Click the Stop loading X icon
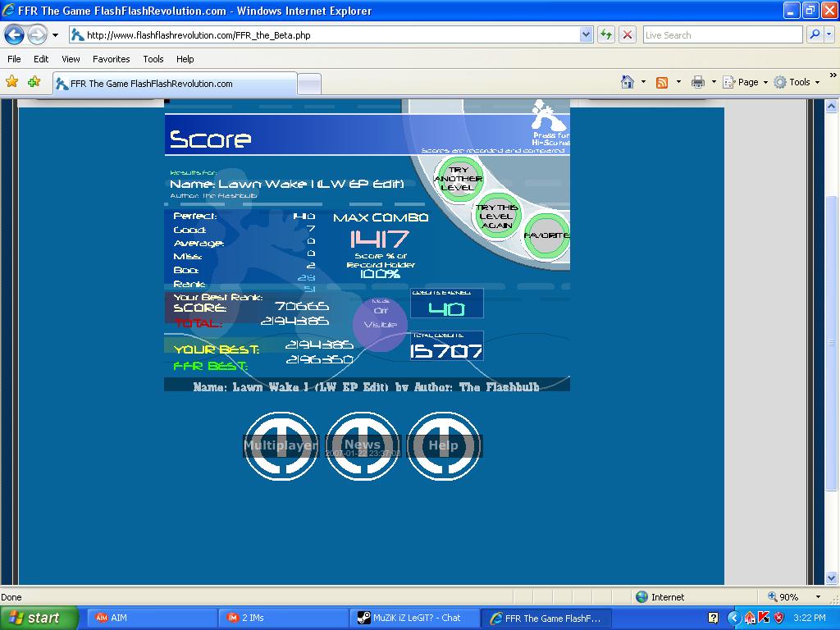The width and height of the screenshot is (840, 630). 628,35
